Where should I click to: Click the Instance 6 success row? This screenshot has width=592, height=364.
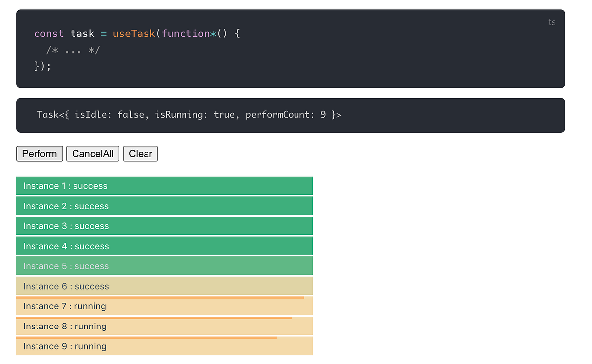click(164, 286)
